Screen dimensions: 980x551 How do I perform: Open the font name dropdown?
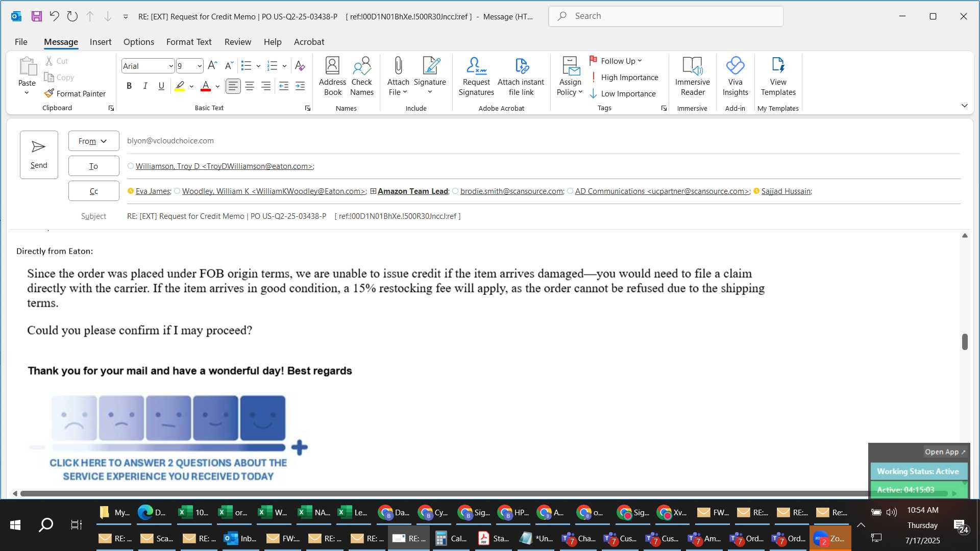tap(170, 66)
